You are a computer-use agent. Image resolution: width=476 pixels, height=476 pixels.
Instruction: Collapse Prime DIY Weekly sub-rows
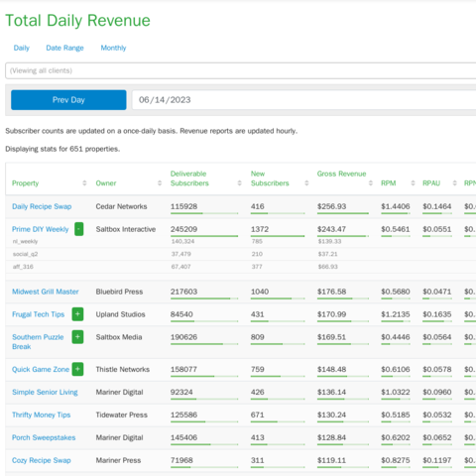coord(79,229)
